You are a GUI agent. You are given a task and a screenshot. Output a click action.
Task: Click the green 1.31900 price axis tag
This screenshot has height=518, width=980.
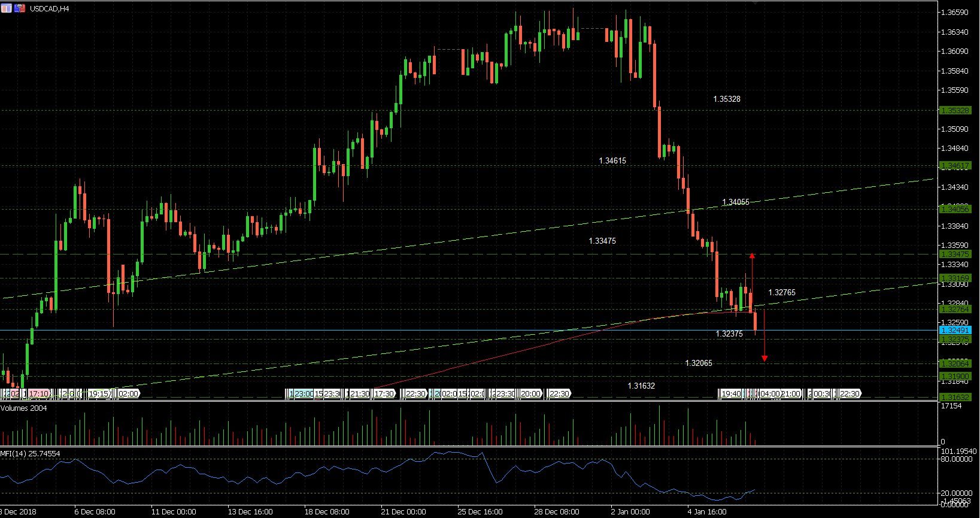[955, 376]
